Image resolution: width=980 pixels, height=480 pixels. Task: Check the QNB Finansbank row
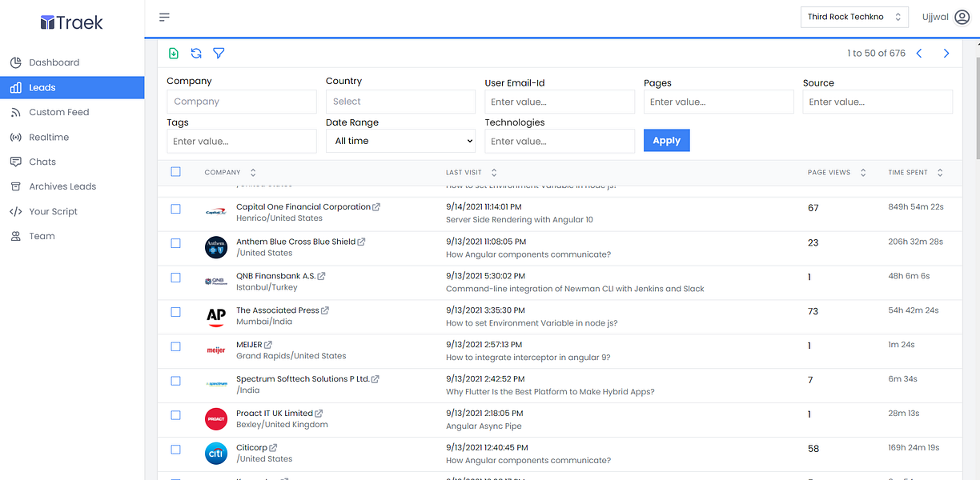tap(176, 277)
